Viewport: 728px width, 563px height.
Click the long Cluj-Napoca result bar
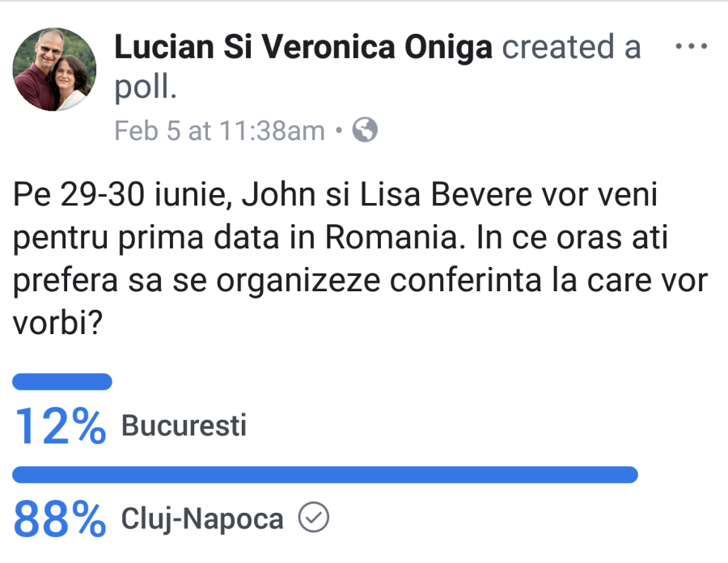[x=325, y=475]
